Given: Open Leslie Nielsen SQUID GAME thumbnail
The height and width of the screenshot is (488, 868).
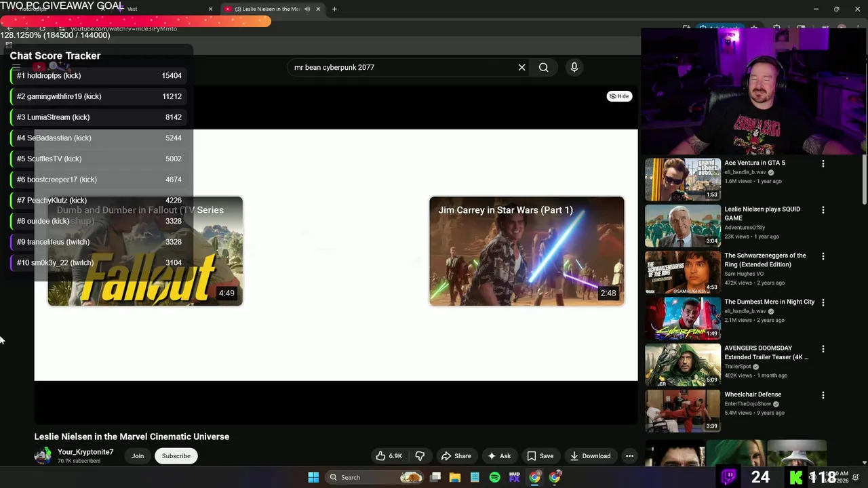Looking at the screenshot, I should [x=683, y=226].
